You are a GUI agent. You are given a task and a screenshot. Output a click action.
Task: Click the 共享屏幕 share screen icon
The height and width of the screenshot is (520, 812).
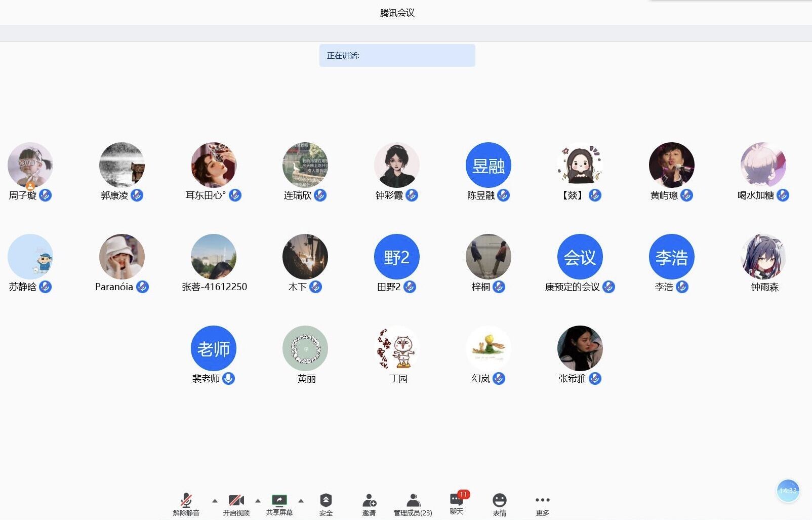(279, 501)
